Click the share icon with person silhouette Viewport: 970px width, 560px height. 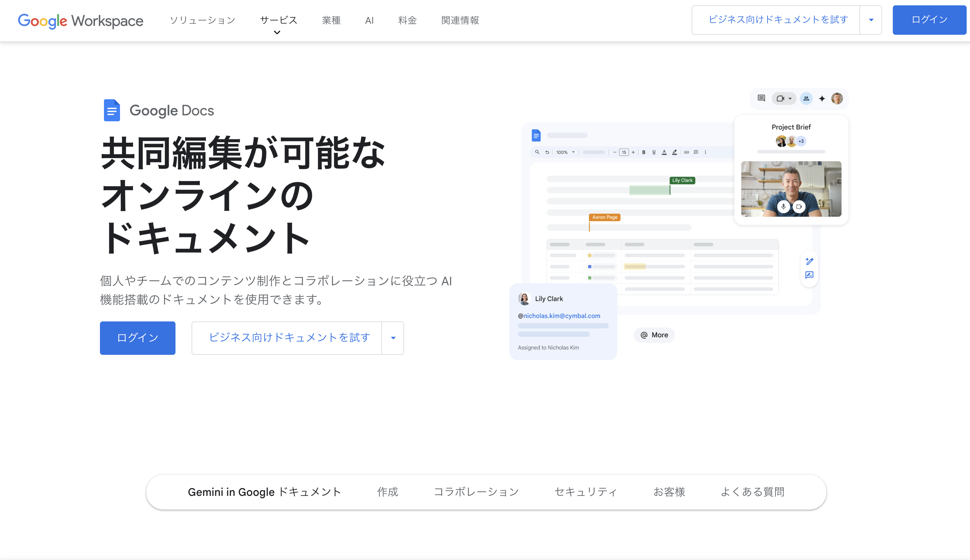[x=807, y=99]
